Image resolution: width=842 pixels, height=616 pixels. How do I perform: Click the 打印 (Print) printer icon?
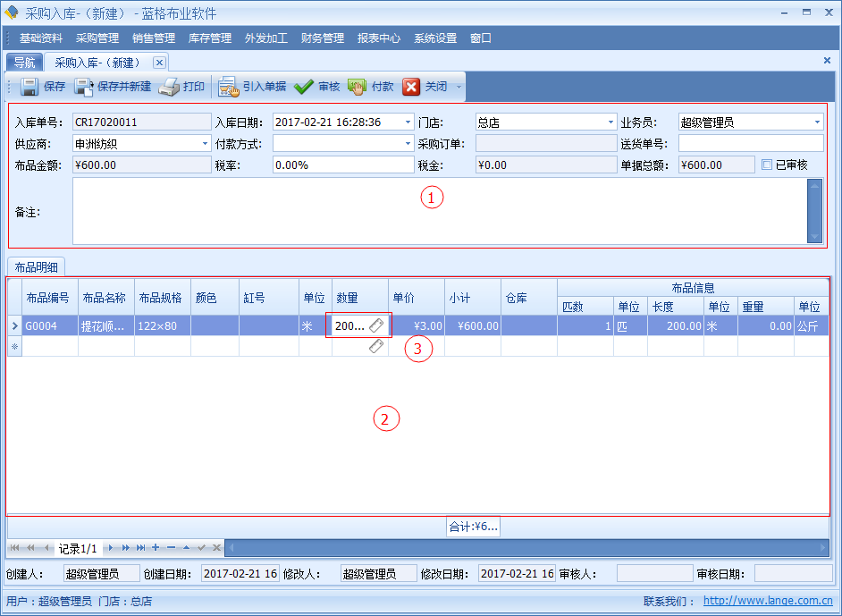[x=169, y=87]
